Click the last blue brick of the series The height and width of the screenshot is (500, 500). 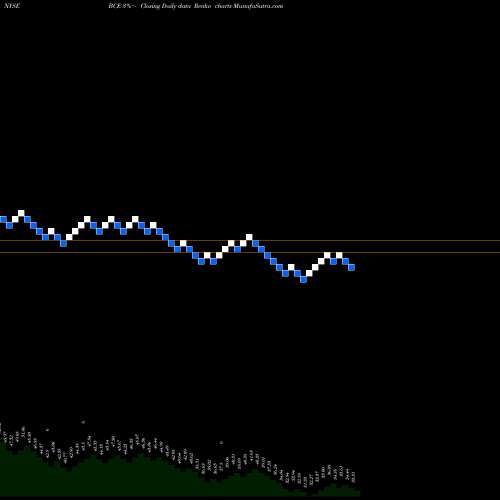tap(351, 267)
